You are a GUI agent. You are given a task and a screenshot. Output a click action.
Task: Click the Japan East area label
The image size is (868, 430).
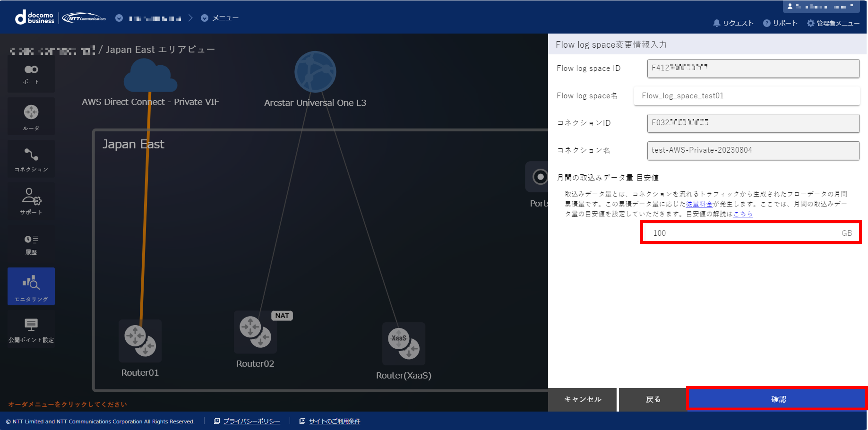click(x=133, y=144)
